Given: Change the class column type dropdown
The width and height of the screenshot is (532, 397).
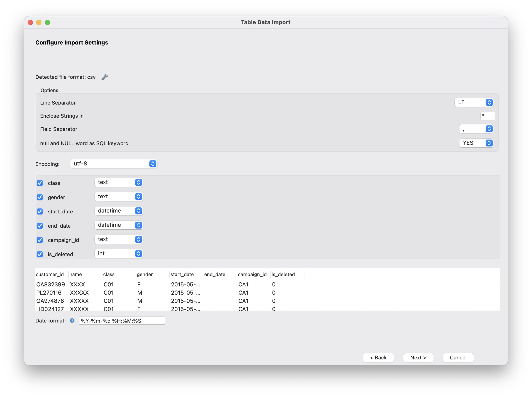Looking at the screenshot, I should click(x=119, y=182).
